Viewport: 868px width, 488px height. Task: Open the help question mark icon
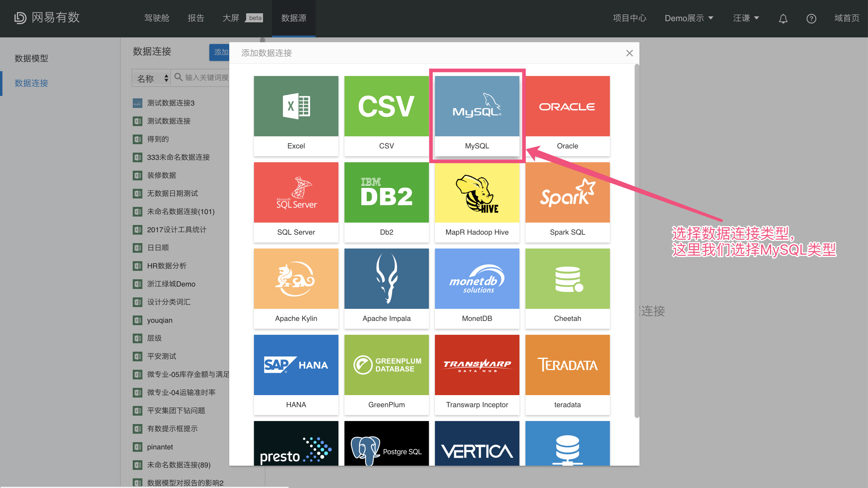click(x=811, y=18)
